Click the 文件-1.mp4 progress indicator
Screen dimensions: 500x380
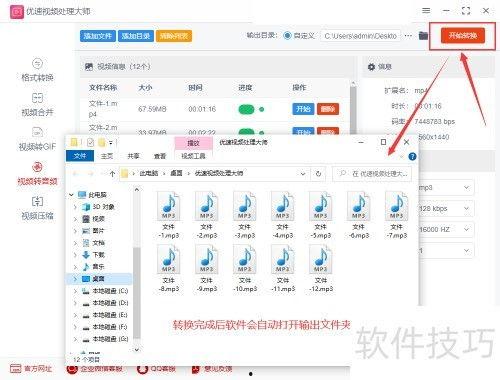[251, 109]
